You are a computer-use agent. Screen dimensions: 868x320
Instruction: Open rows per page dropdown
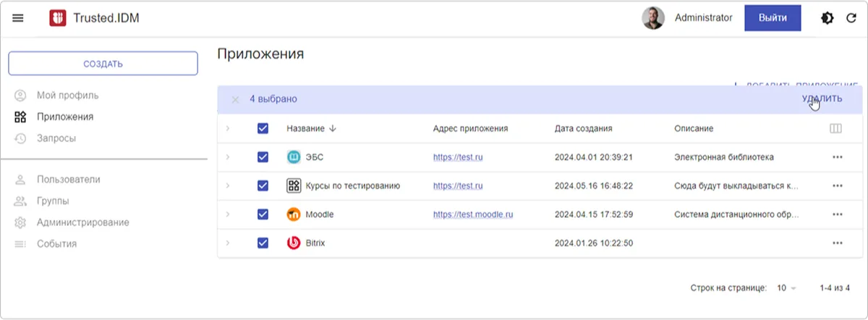(x=786, y=288)
